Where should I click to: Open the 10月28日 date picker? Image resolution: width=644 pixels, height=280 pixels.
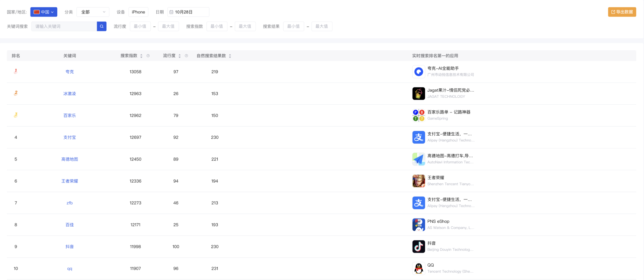188,12
